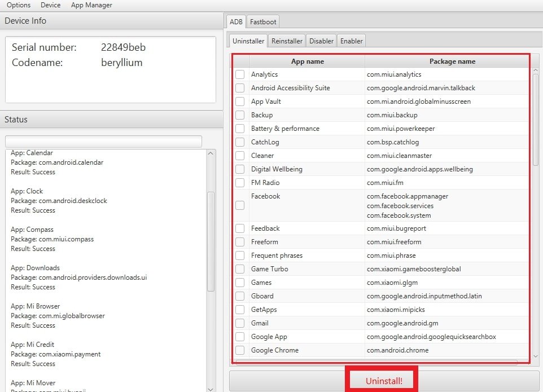Tick the GetApps checkbox
Image resolution: width=543 pixels, height=392 pixels.
[x=240, y=309]
